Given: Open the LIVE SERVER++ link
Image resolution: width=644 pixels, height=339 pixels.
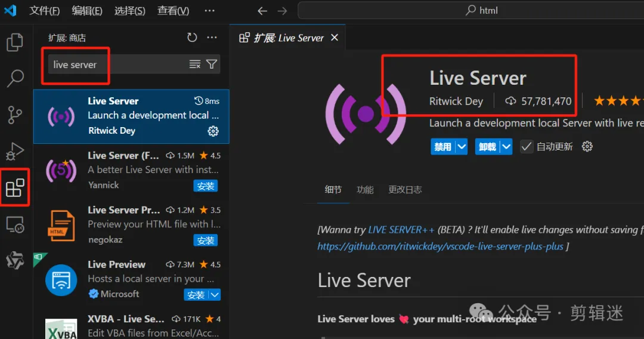Looking at the screenshot, I should click(x=401, y=230).
